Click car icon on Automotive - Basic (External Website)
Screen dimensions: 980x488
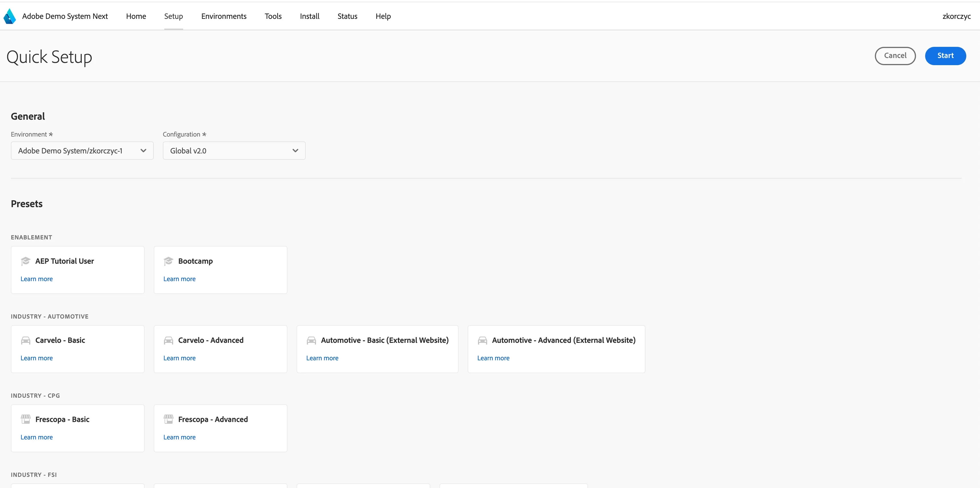point(311,340)
